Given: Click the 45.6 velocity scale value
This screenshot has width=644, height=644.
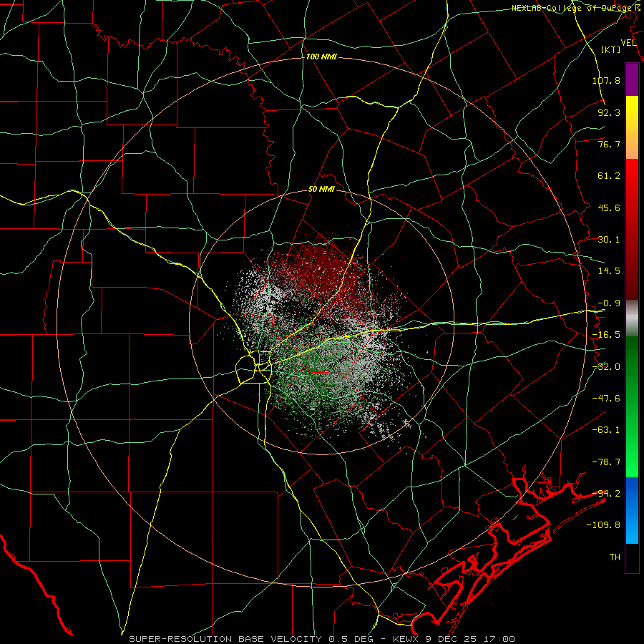Looking at the screenshot, I should click(x=609, y=208).
